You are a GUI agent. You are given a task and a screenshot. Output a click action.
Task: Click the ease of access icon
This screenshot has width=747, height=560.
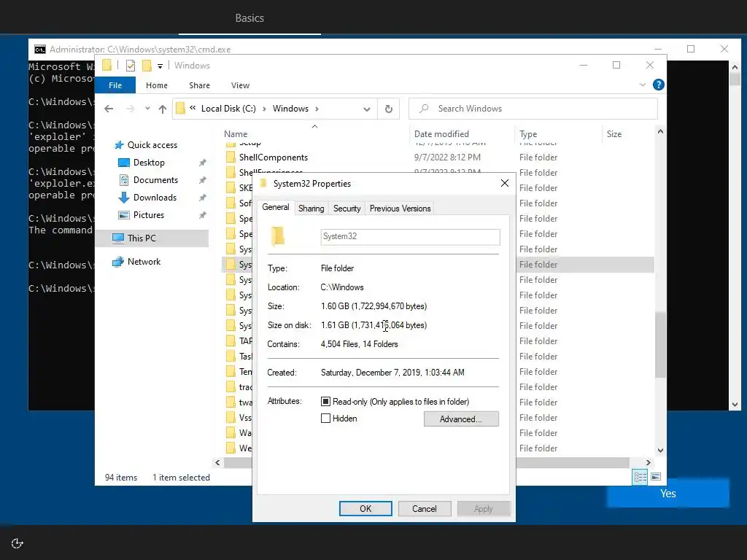coord(18,543)
